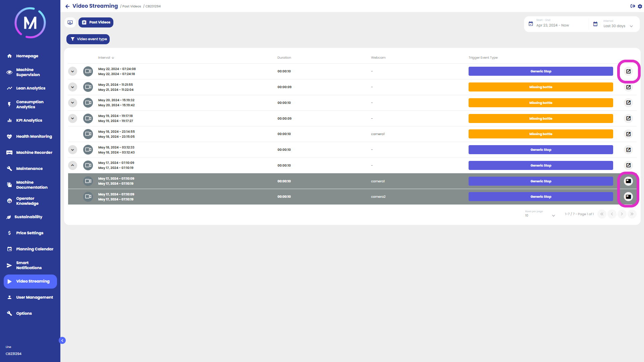Open the Last 30 days interval dropdown

(x=618, y=26)
